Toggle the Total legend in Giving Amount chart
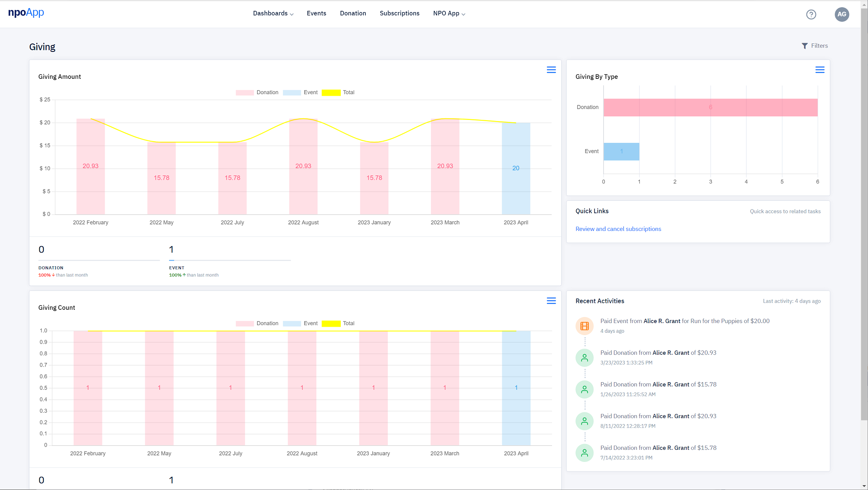 coord(338,93)
